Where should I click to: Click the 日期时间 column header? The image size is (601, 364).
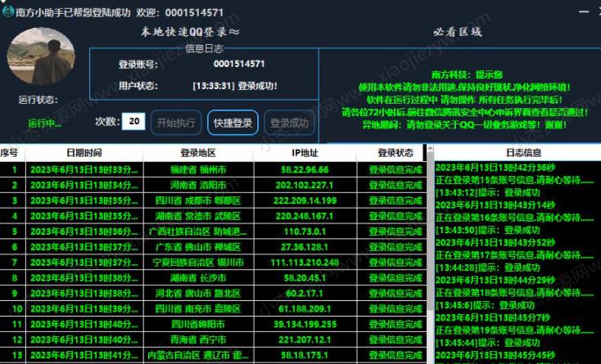84,153
